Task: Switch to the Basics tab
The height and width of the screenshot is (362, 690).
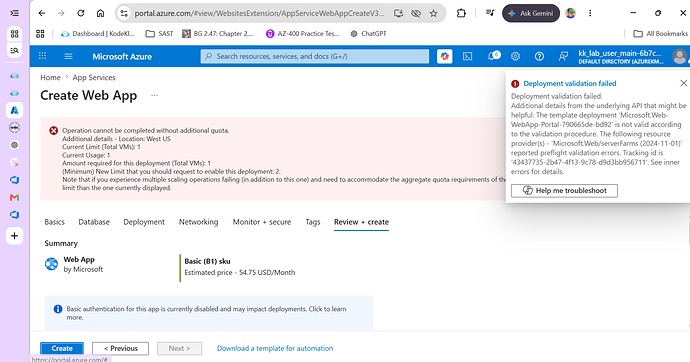Action: coord(55,222)
